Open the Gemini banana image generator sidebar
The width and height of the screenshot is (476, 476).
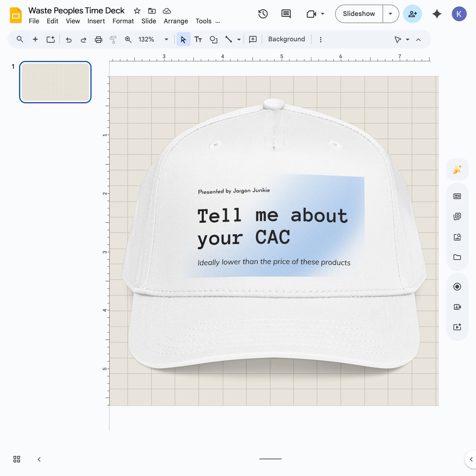(x=457, y=169)
